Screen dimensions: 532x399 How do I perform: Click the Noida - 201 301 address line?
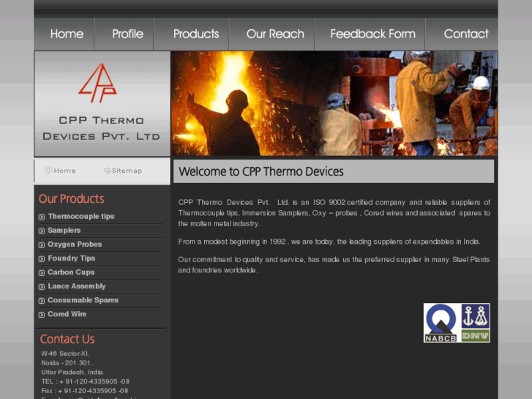[67, 362]
